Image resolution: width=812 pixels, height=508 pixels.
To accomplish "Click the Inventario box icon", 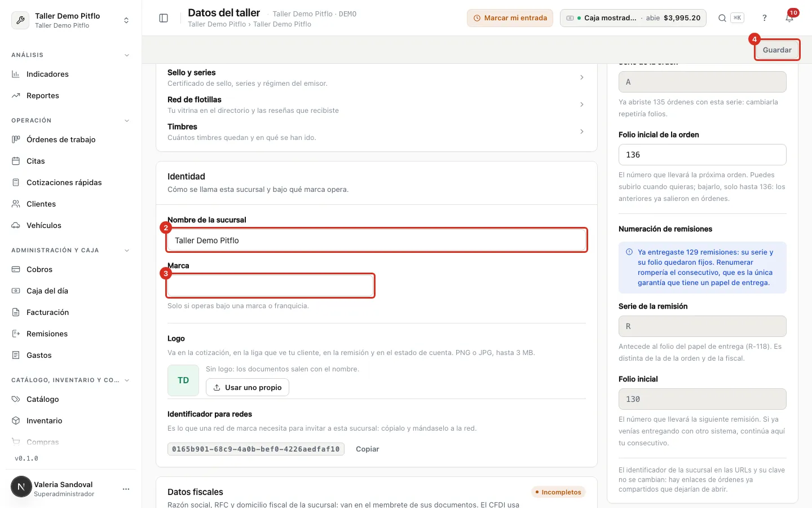I will tap(16, 421).
